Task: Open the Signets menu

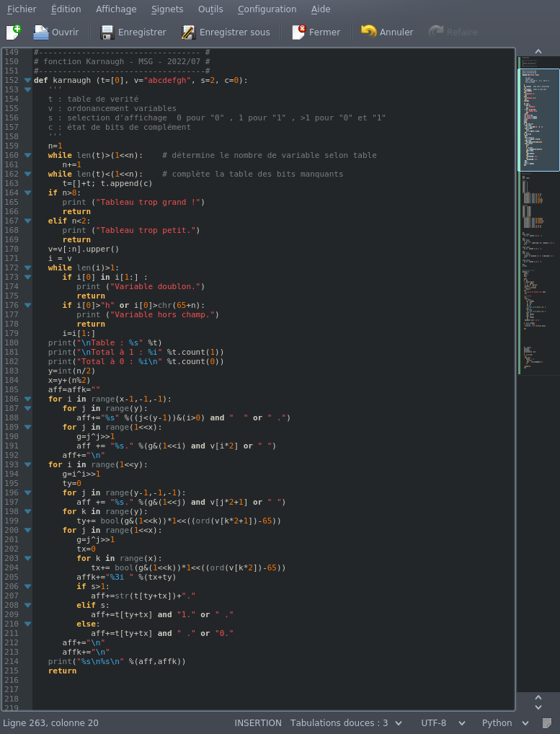Action: pyautogui.click(x=167, y=9)
